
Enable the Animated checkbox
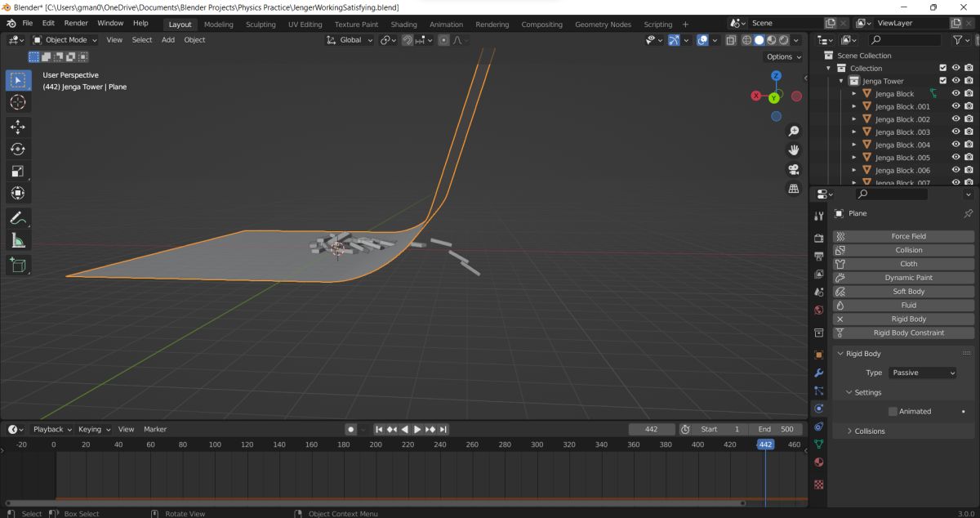tap(893, 412)
